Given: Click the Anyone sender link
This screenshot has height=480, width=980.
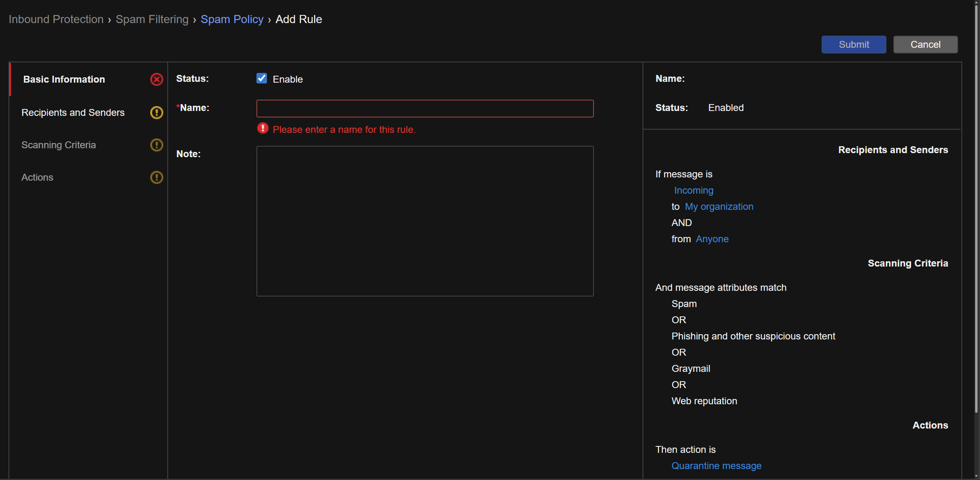Looking at the screenshot, I should pos(712,239).
